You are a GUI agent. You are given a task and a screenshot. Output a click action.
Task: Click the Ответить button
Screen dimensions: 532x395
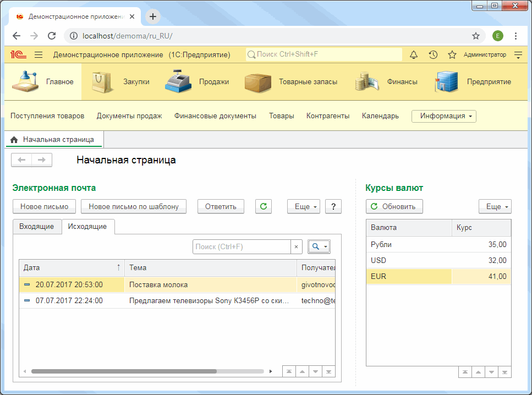tap(221, 206)
